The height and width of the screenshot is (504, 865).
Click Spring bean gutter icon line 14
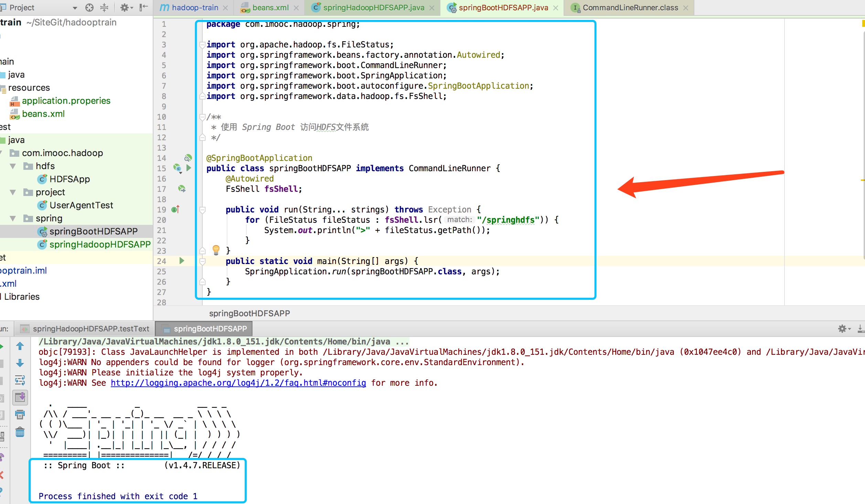tap(188, 158)
